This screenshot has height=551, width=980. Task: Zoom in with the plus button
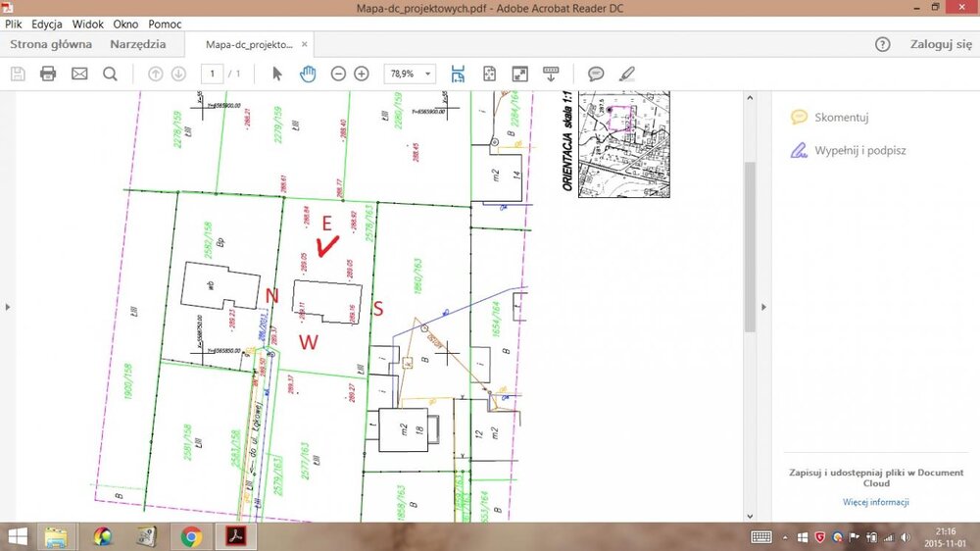(x=362, y=74)
